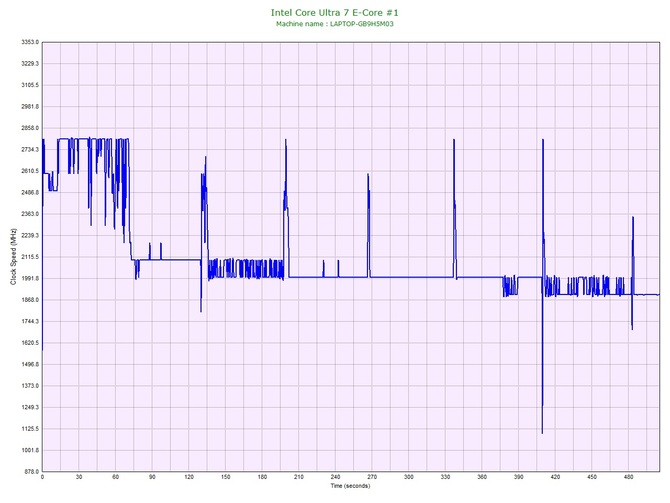
Task: Click the 3105.5 y-axis value
Action: 30,85
